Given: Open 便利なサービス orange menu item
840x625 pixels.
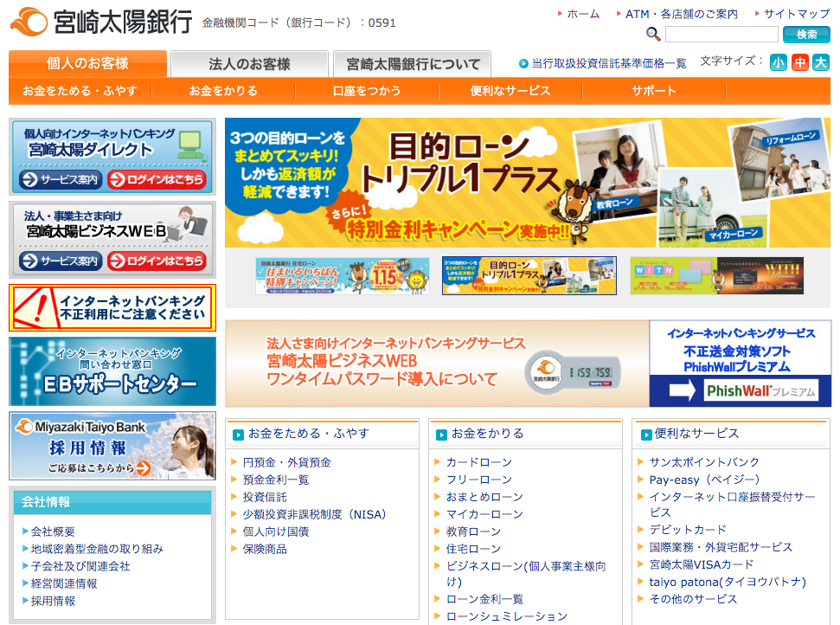Looking at the screenshot, I should 510,91.
